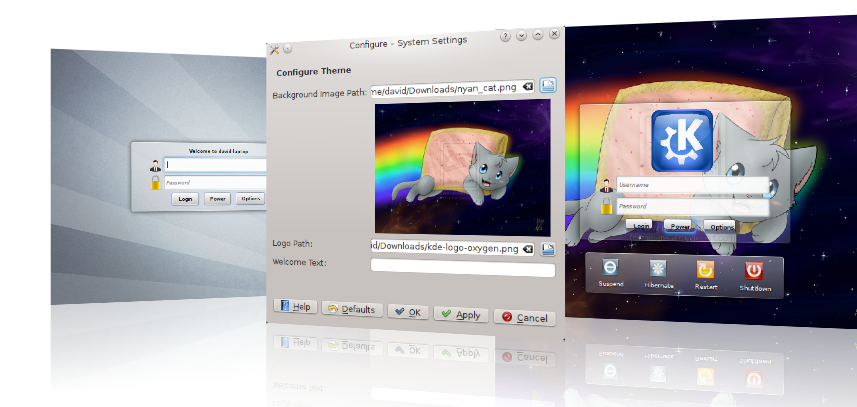
Task: Click Login button in left login screen
Action: [185, 199]
